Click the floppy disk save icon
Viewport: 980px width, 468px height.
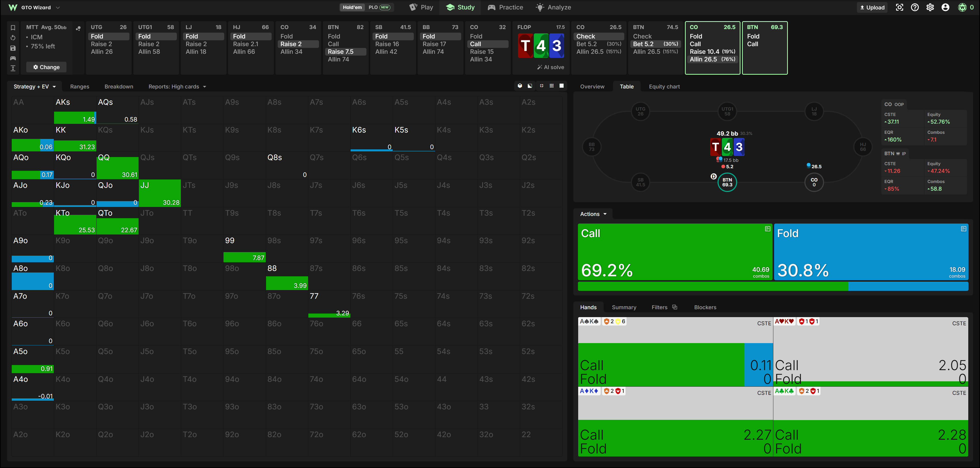pyautogui.click(x=13, y=48)
